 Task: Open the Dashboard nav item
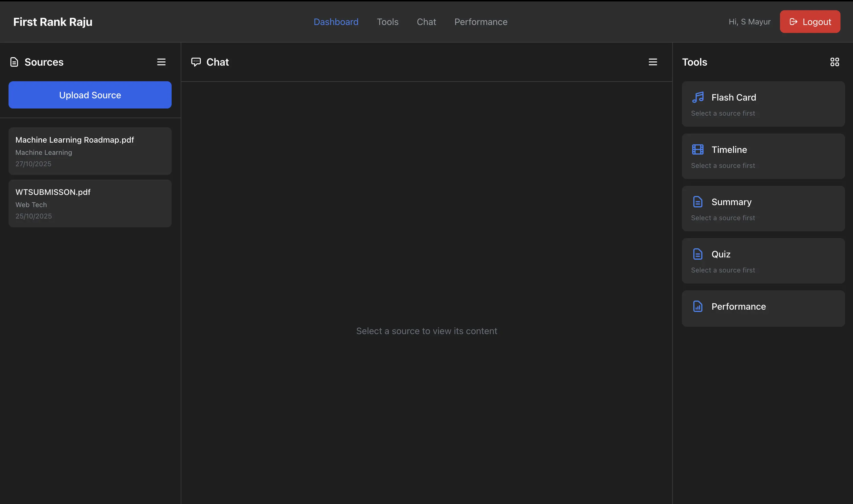[x=336, y=22]
